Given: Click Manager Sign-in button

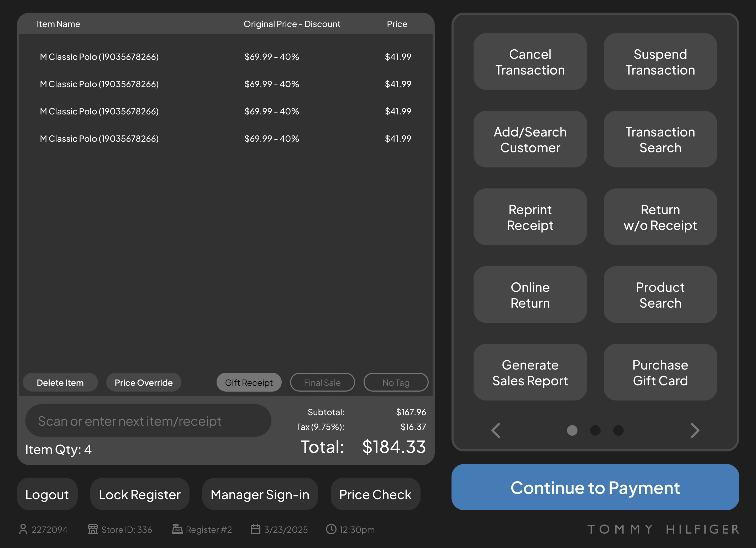Looking at the screenshot, I should [x=260, y=494].
